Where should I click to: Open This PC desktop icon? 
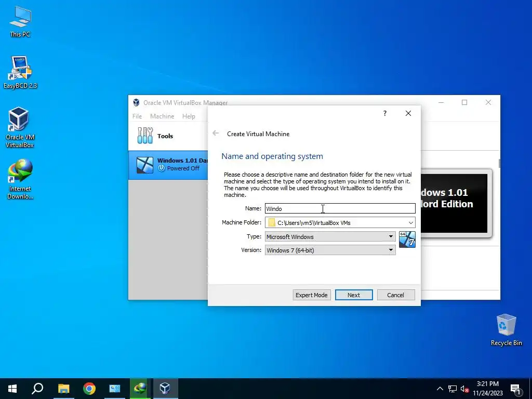(20, 22)
